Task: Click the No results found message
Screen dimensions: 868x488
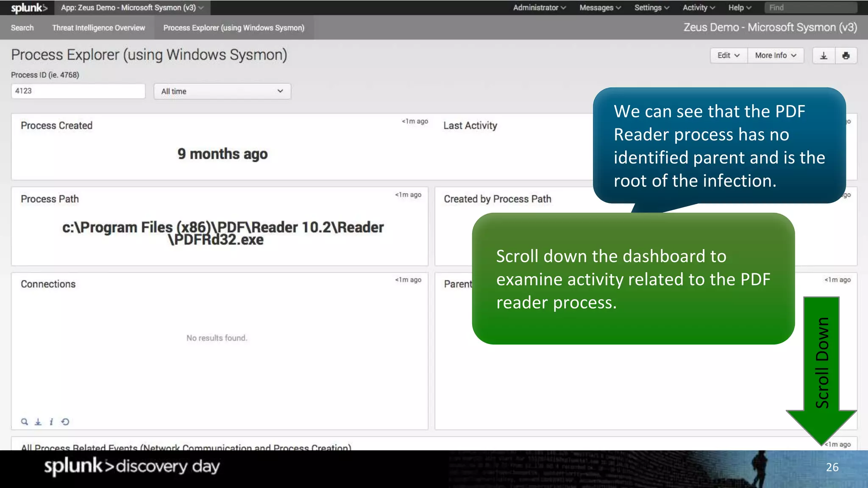Action: (x=217, y=338)
